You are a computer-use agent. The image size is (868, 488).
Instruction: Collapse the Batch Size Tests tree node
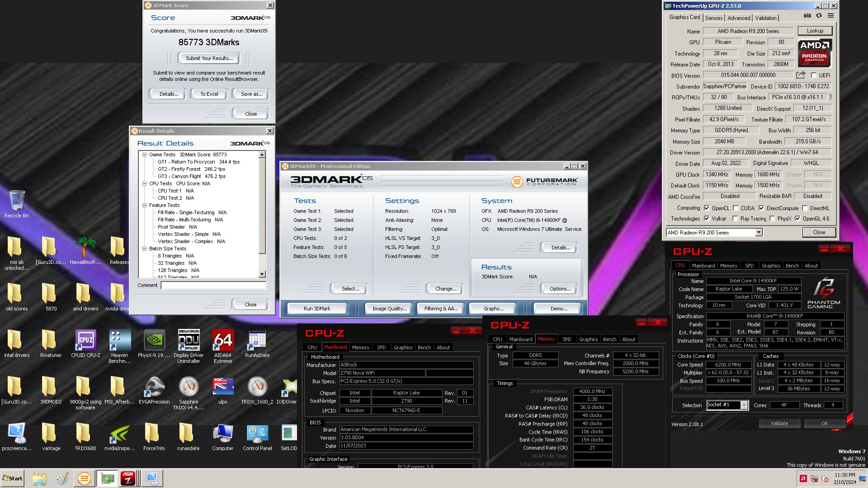pos(145,249)
